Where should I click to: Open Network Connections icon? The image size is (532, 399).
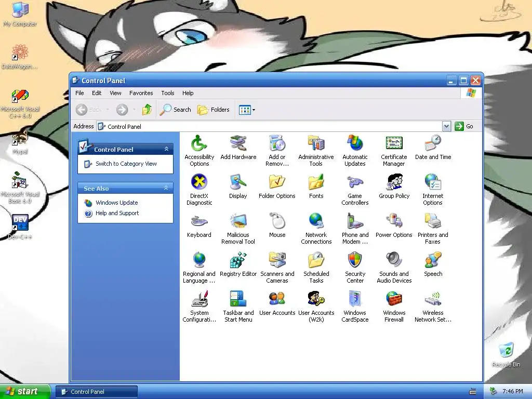pyautogui.click(x=316, y=221)
